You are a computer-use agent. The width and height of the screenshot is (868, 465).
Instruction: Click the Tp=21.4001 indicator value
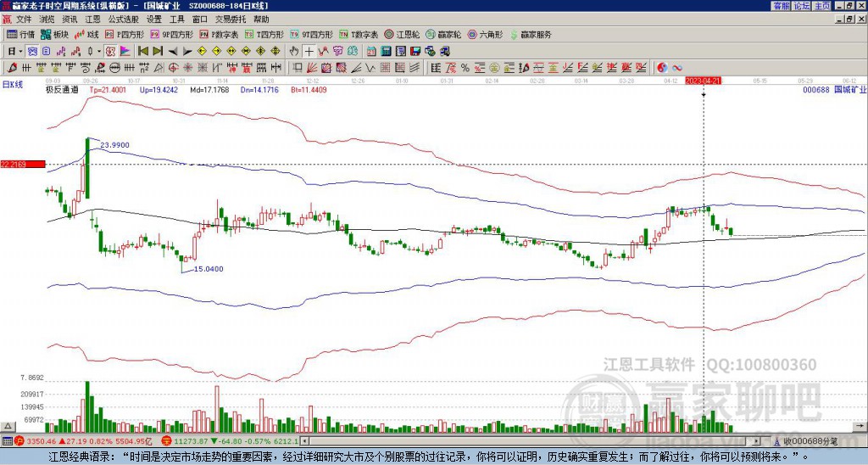click(x=108, y=90)
